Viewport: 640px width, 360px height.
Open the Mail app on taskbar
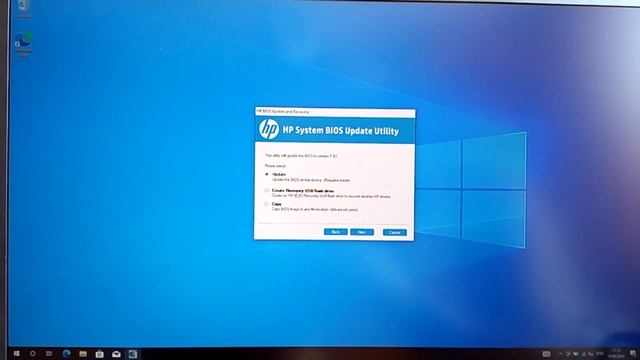[116, 354]
